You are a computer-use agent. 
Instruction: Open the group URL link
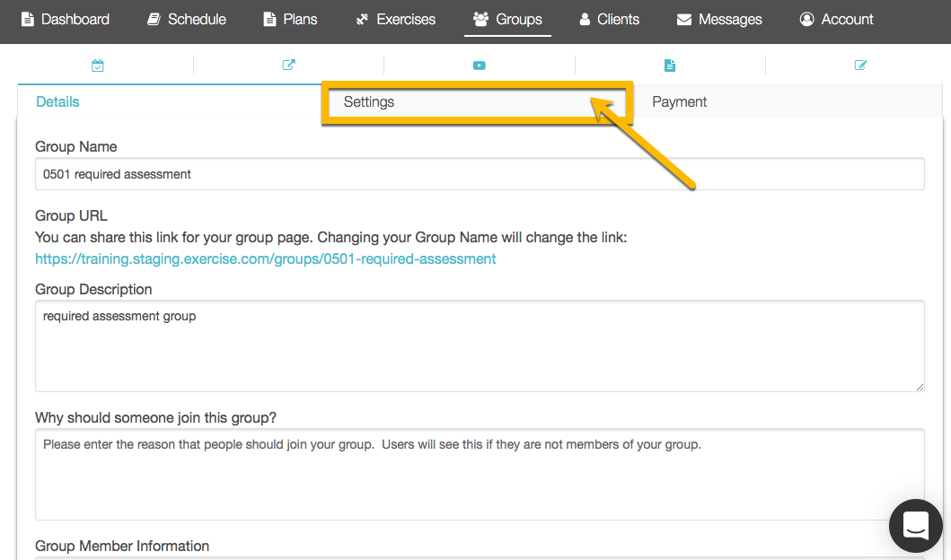(266, 258)
